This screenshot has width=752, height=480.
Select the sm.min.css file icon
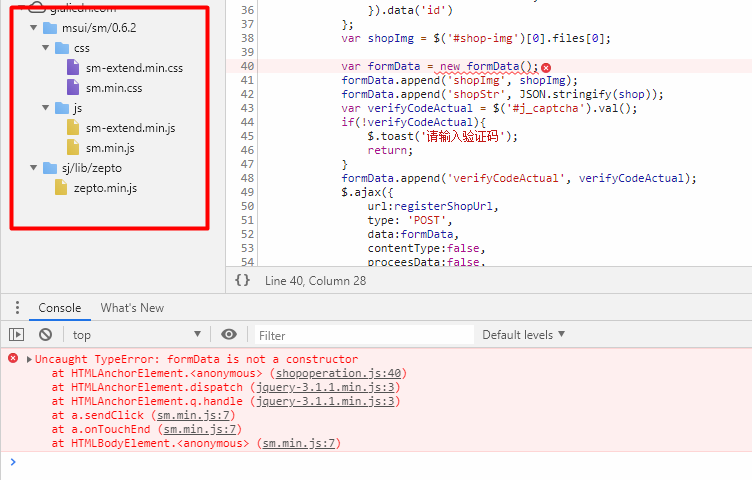[73, 87]
